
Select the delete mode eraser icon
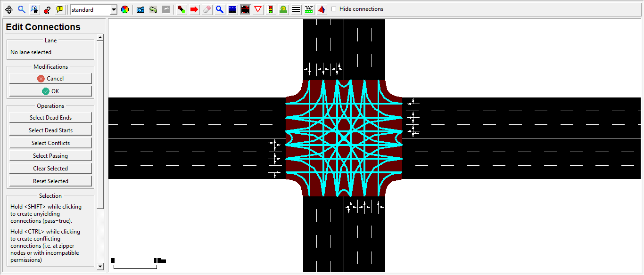pos(207,9)
